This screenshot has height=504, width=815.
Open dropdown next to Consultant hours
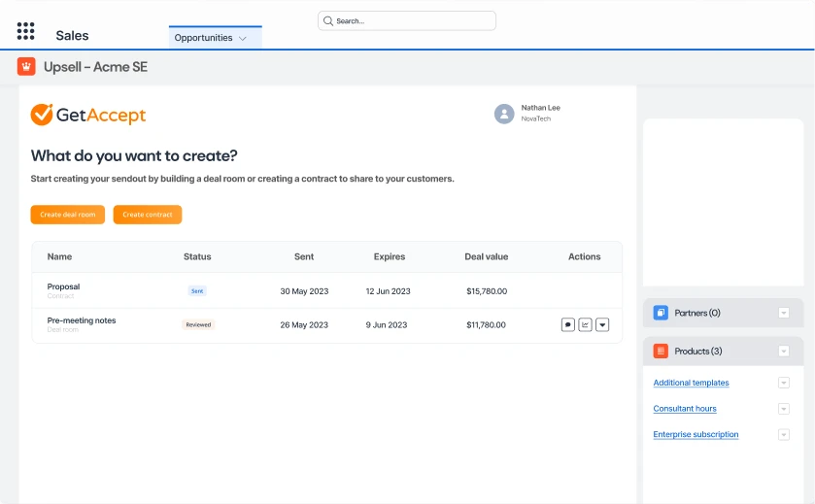784,409
